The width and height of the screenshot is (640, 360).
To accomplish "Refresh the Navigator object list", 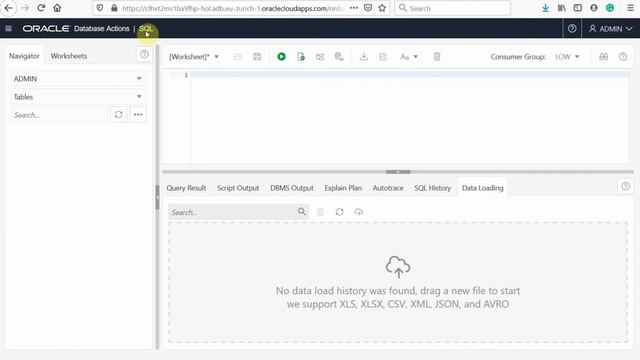I will pos(118,115).
